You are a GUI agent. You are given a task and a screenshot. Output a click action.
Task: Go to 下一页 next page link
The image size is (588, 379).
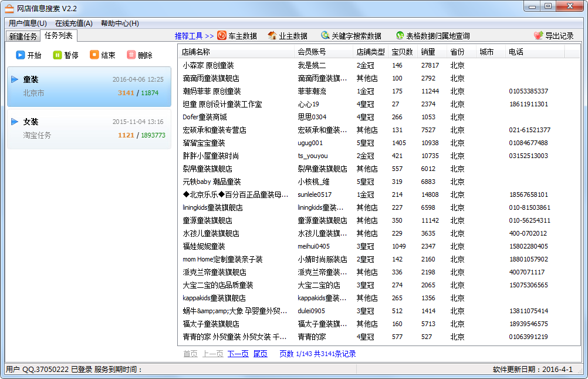click(238, 354)
